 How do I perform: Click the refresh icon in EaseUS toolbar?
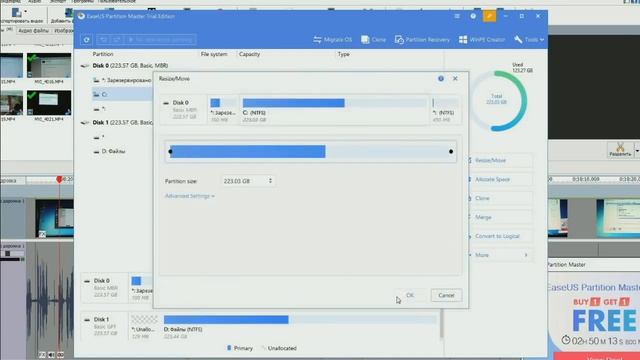87,40
